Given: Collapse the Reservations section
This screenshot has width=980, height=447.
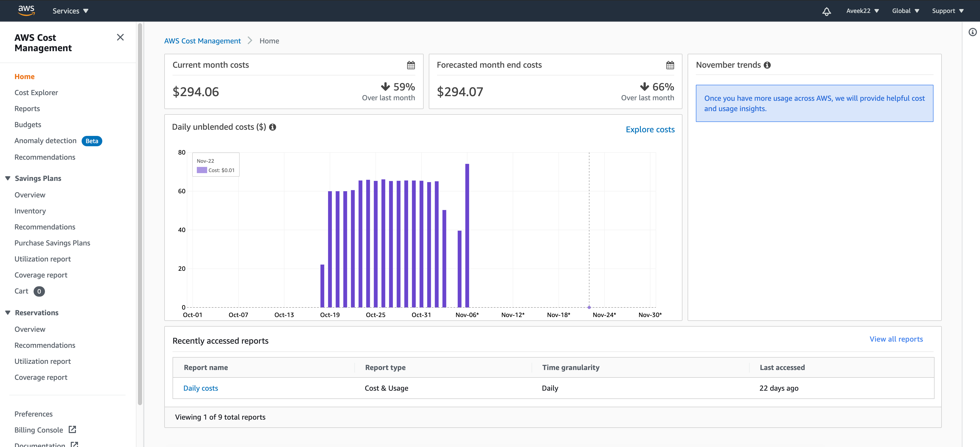Looking at the screenshot, I should click(x=7, y=313).
